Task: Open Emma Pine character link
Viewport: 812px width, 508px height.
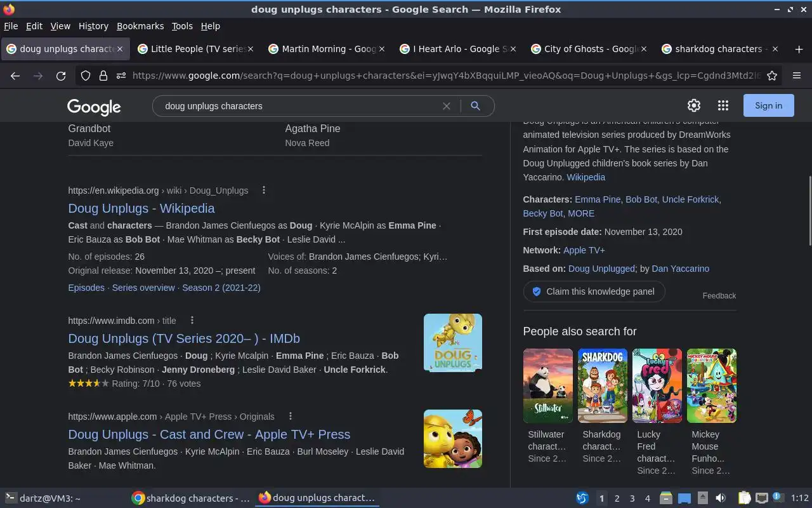Action: (x=598, y=199)
